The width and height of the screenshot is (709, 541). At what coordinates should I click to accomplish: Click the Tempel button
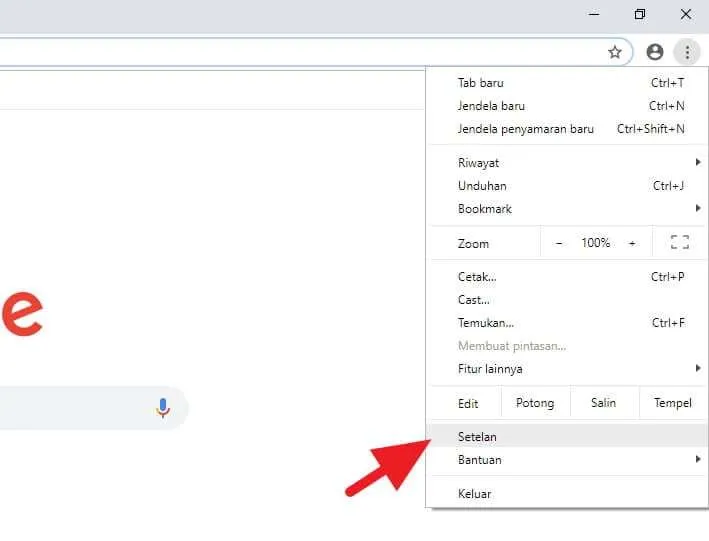(673, 403)
